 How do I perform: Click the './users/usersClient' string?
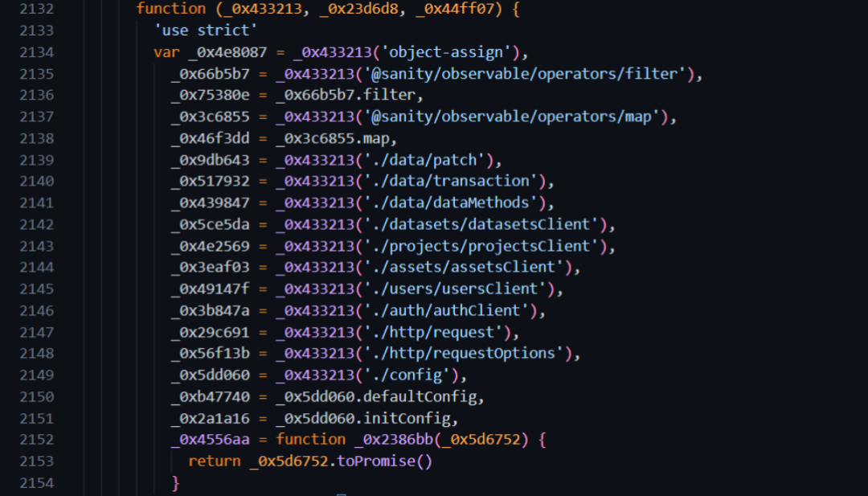pyautogui.click(x=455, y=289)
